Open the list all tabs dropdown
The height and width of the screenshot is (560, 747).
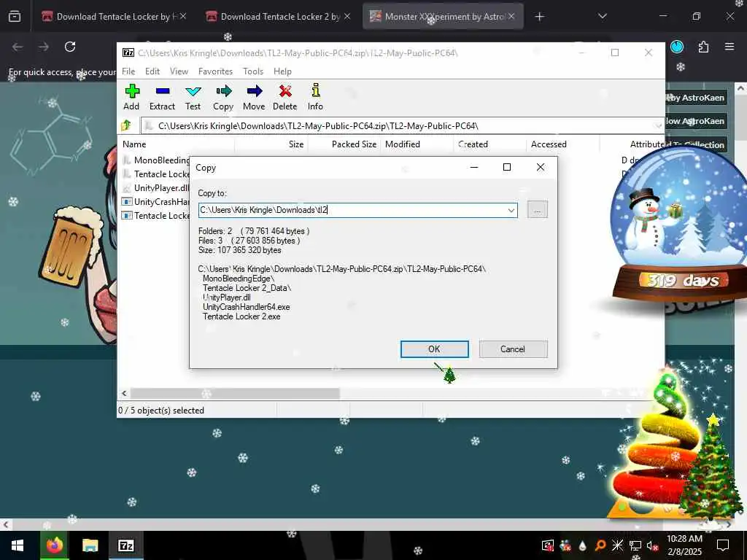click(x=602, y=17)
